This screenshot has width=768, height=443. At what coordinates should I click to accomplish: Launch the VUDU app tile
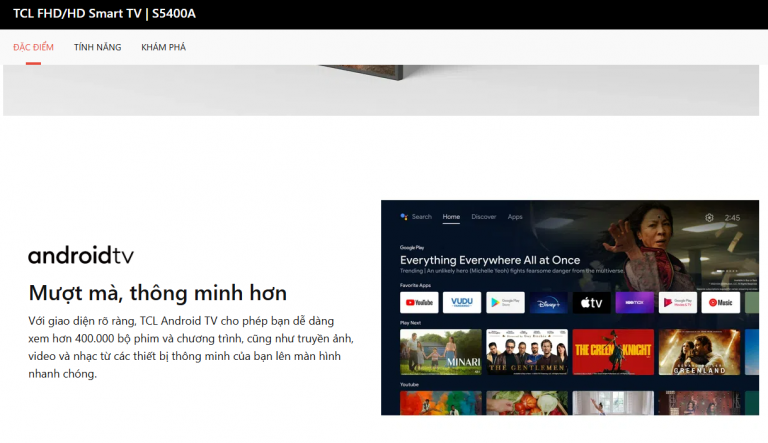coord(462,302)
